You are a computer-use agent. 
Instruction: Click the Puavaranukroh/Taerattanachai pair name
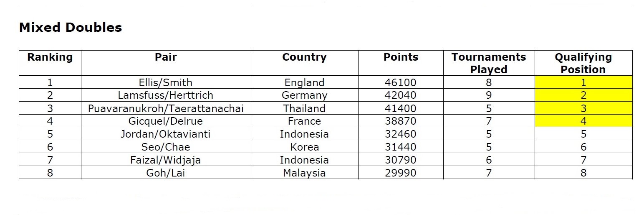pyautogui.click(x=166, y=108)
